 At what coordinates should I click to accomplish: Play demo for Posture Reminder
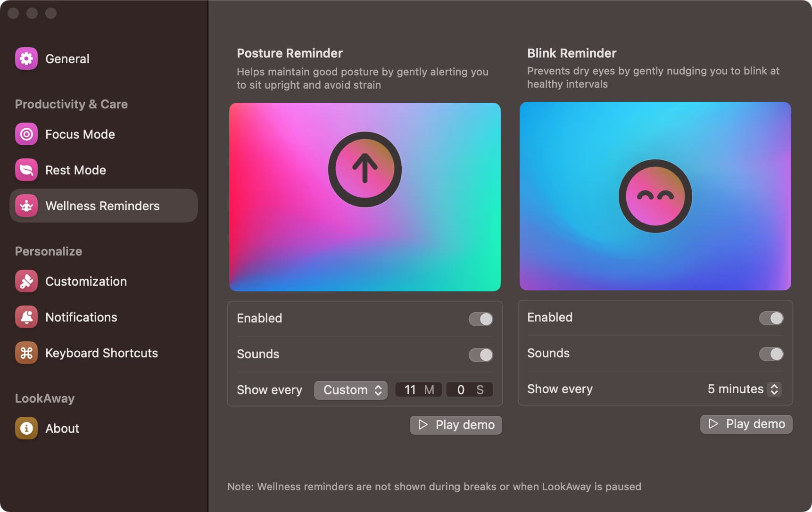click(x=456, y=425)
